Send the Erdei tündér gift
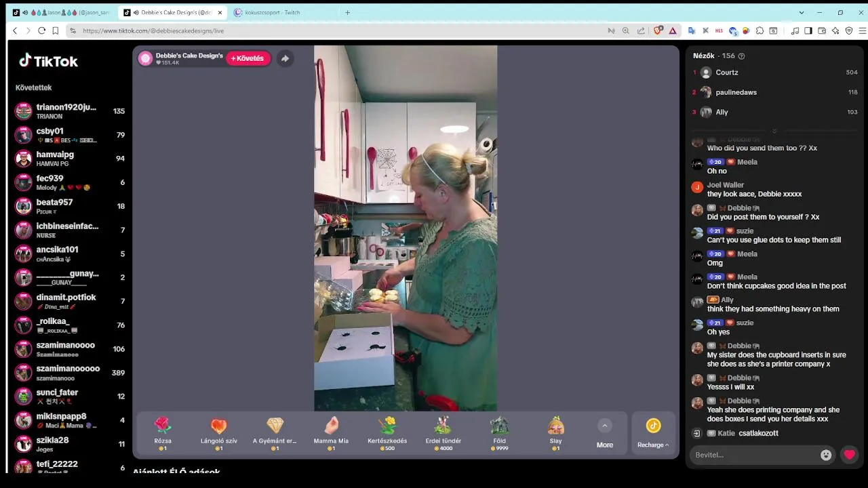The image size is (868, 488). point(443,434)
